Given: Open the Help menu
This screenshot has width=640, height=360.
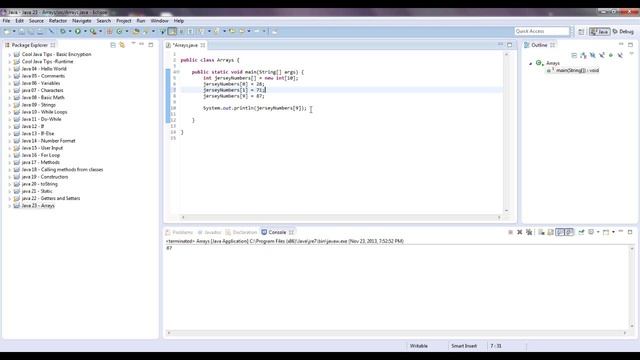Looking at the screenshot, I should point(179,20).
